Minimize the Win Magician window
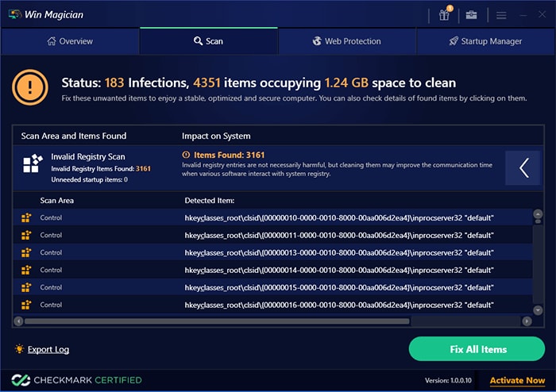 coord(523,15)
